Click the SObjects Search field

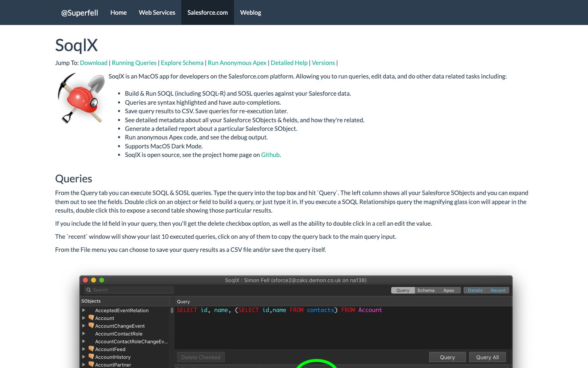[129, 290]
